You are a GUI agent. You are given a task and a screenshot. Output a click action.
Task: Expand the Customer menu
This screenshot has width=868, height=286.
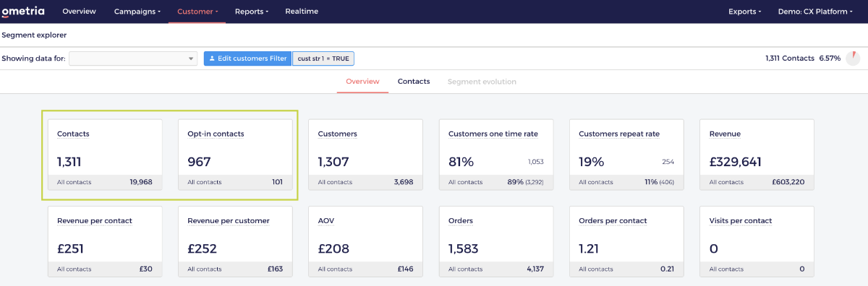click(197, 12)
